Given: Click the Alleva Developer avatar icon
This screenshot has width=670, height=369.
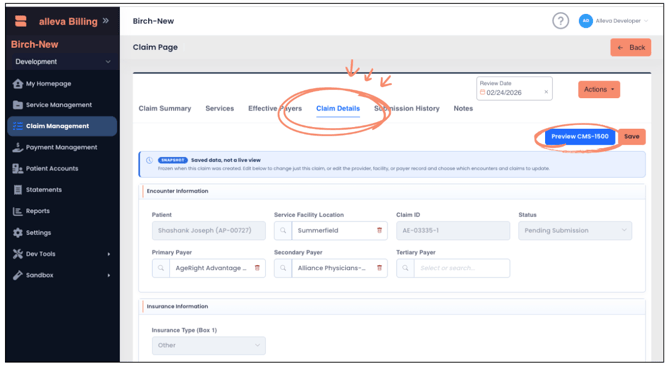Looking at the screenshot, I should 585,20.
